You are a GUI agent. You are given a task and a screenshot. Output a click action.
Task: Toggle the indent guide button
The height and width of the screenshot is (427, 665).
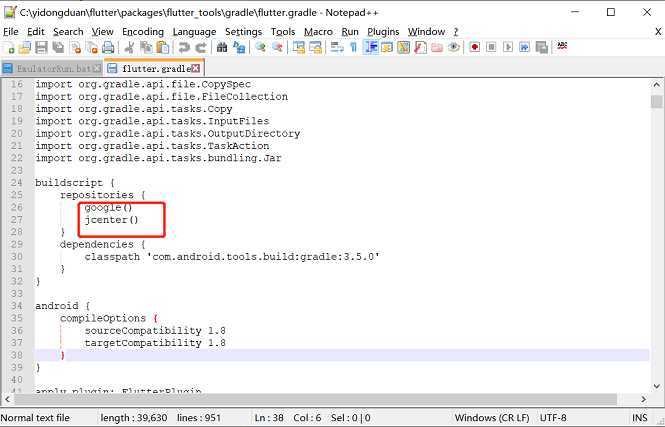(371, 47)
